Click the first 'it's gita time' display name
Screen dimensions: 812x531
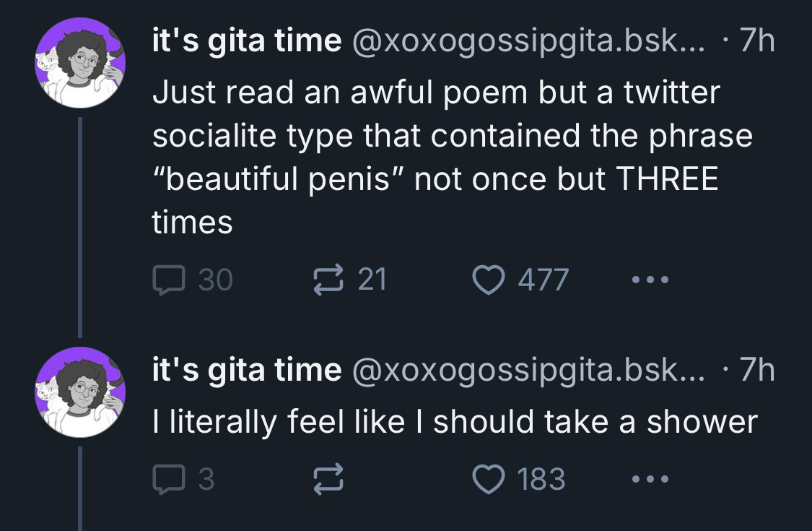click(x=246, y=41)
